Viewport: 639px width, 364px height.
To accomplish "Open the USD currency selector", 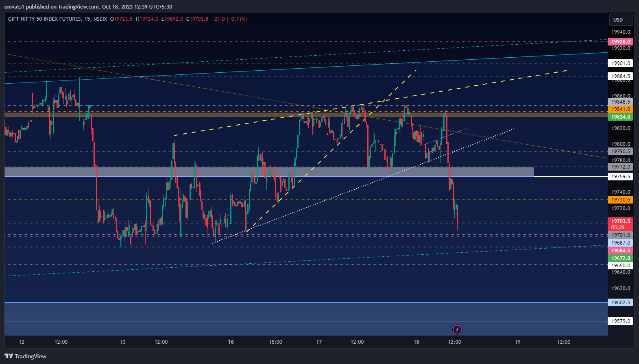I will [621, 19].
